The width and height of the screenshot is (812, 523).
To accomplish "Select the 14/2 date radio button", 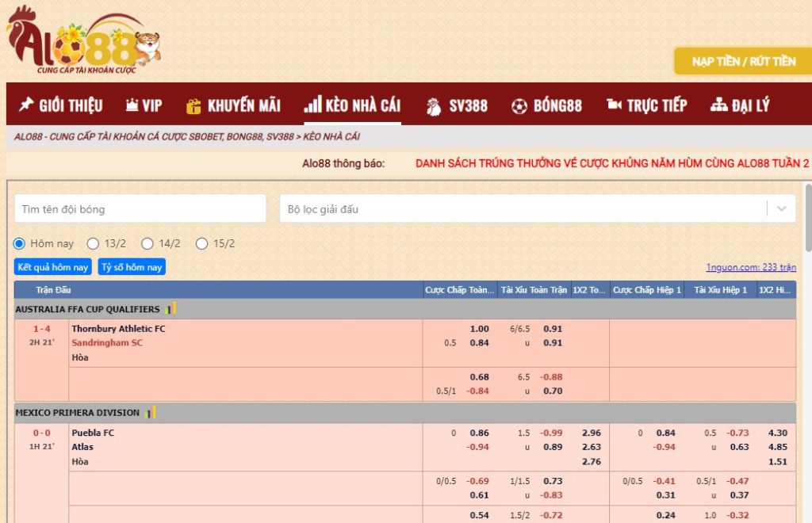I will point(147,243).
